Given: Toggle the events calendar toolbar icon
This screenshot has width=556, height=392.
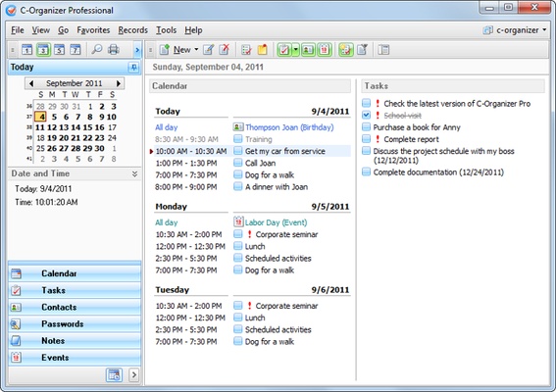Looking at the screenshot, I should [x=325, y=50].
